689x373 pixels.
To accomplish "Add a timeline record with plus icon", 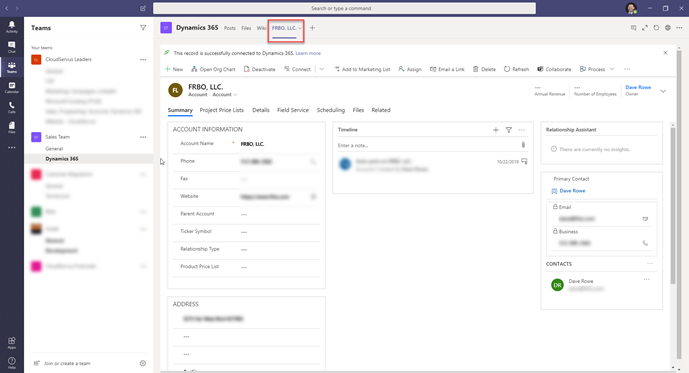I will click(496, 130).
